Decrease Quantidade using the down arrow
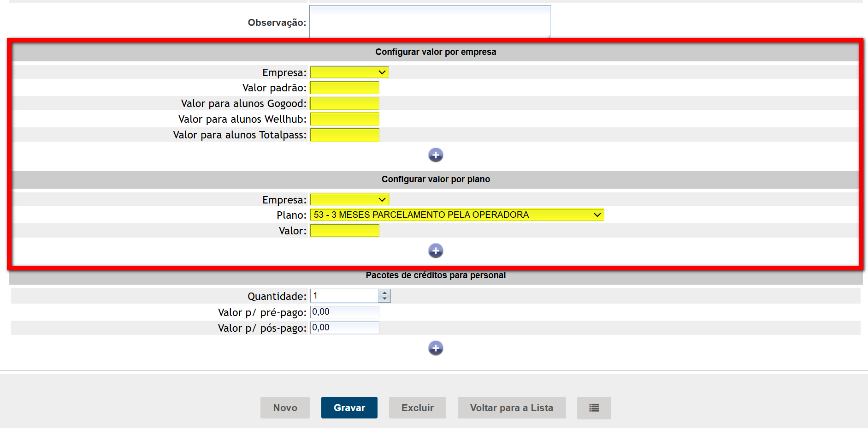The image size is (868, 430). [x=384, y=299]
